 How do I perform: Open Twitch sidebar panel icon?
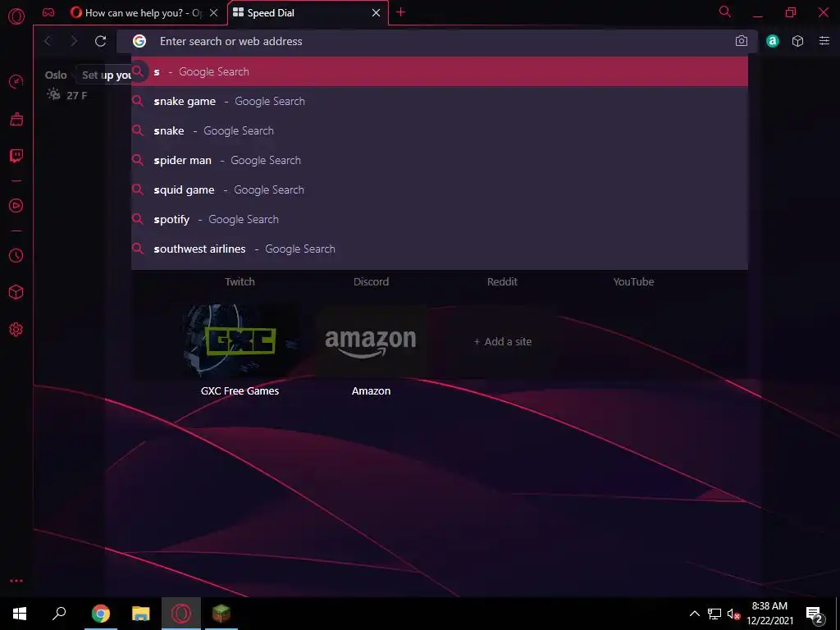(16, 156)
